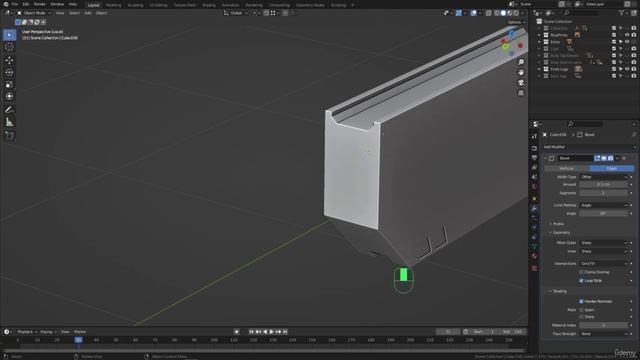This screenshot has height=360, width=640.
Task: Open the Miter Outer Sharp dropdown
Action: point(604,242)
